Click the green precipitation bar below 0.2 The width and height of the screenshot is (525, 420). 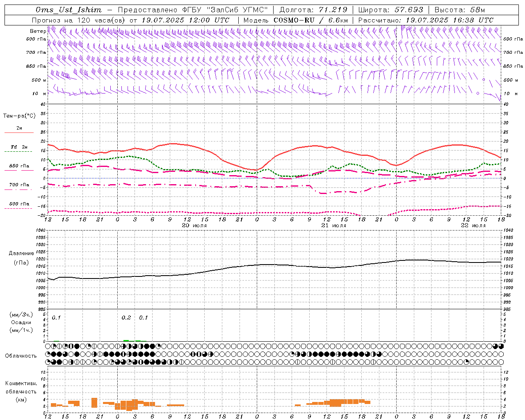coord(126,340)
